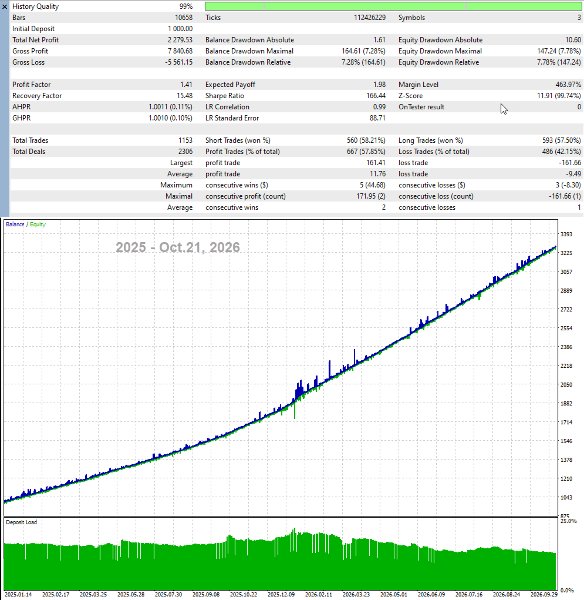Viewport: 584px width, 600px height.
Task: Click the consecutive profit (count) value 171.95 (2)
Action: point(371,196)
